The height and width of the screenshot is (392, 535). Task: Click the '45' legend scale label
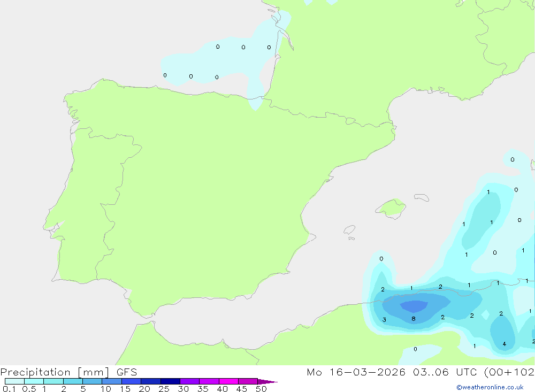click(x=242, y=389)
